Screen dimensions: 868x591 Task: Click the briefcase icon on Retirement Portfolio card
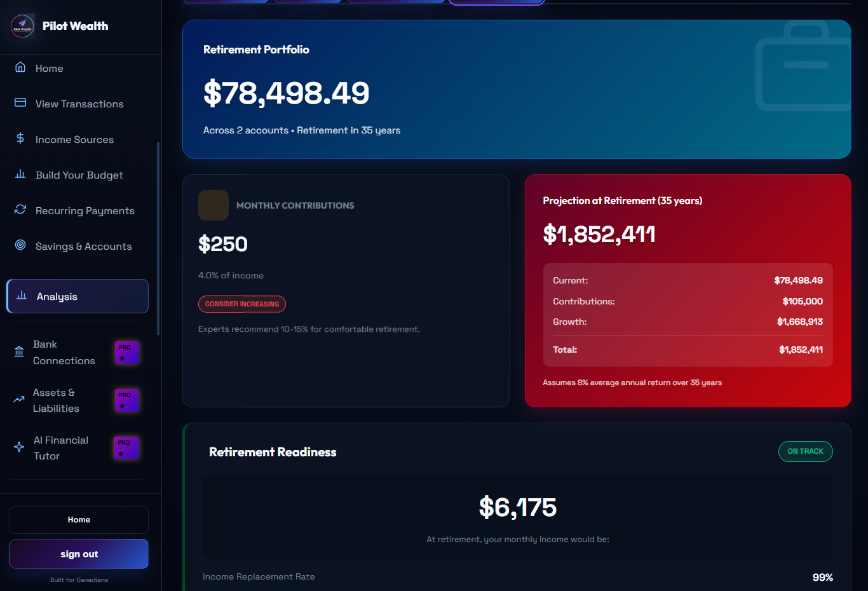coord(803,66)
